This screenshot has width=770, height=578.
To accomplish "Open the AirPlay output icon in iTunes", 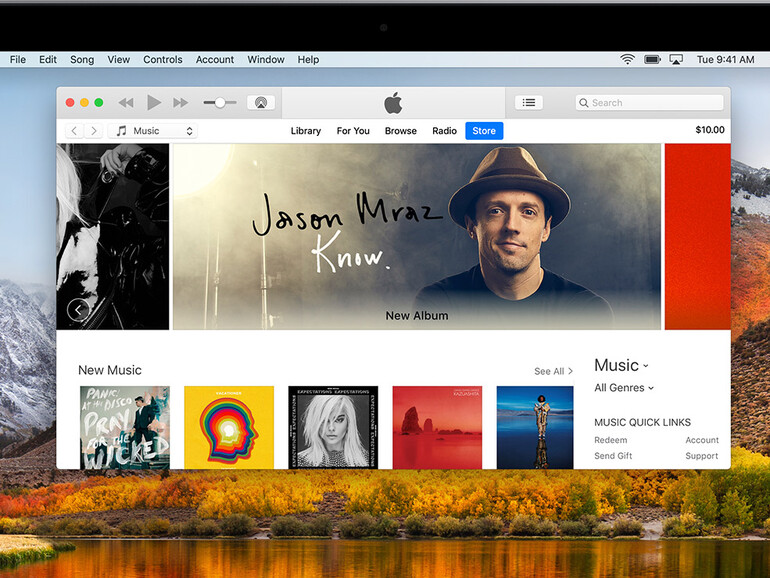I will pyautogui.click(x=261, y=103).
